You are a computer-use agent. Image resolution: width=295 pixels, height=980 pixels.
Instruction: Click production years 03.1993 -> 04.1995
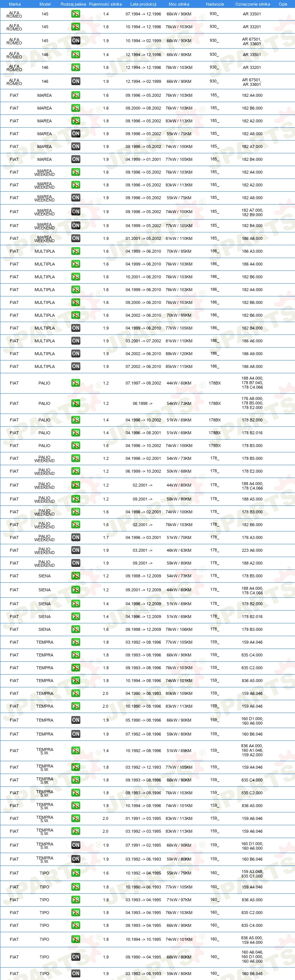click(x=143, y=900)
